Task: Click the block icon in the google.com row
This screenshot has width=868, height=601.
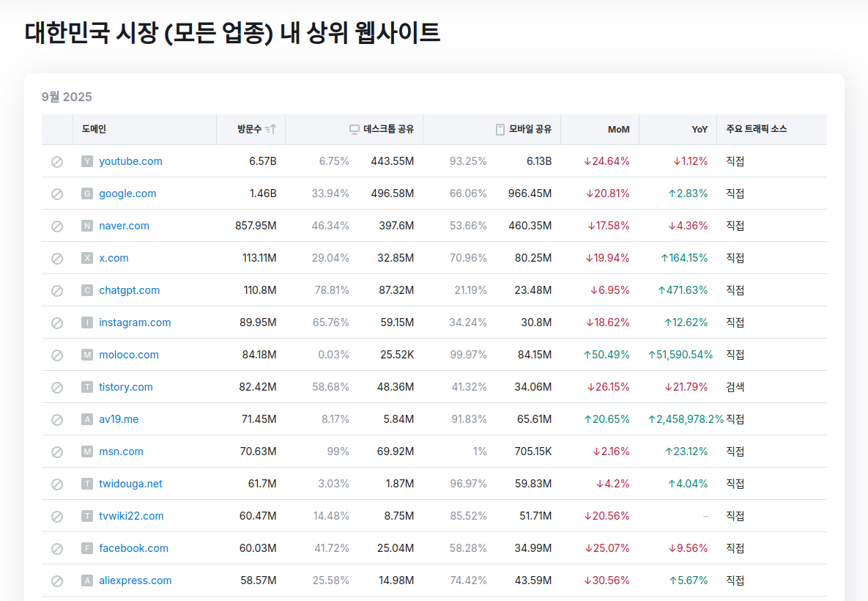Action: point(57,194)
